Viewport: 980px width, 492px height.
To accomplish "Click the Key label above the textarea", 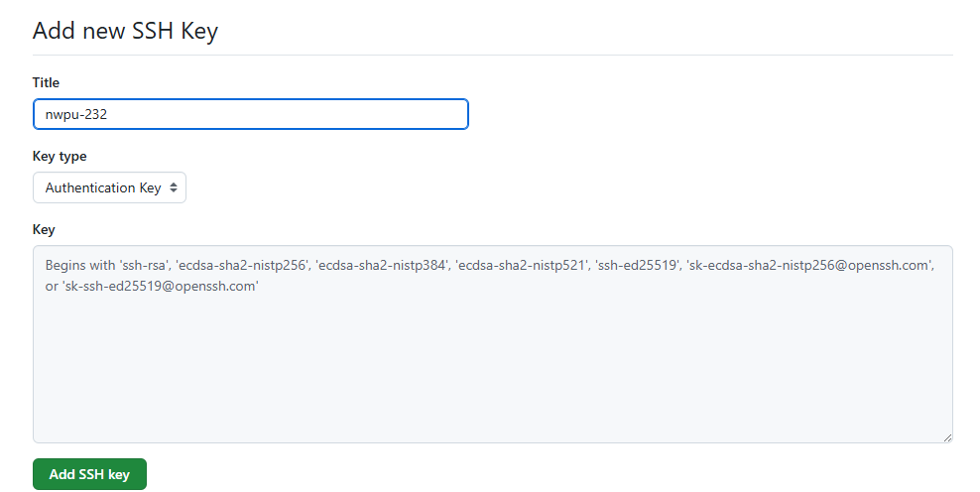I will coord(44,229).
